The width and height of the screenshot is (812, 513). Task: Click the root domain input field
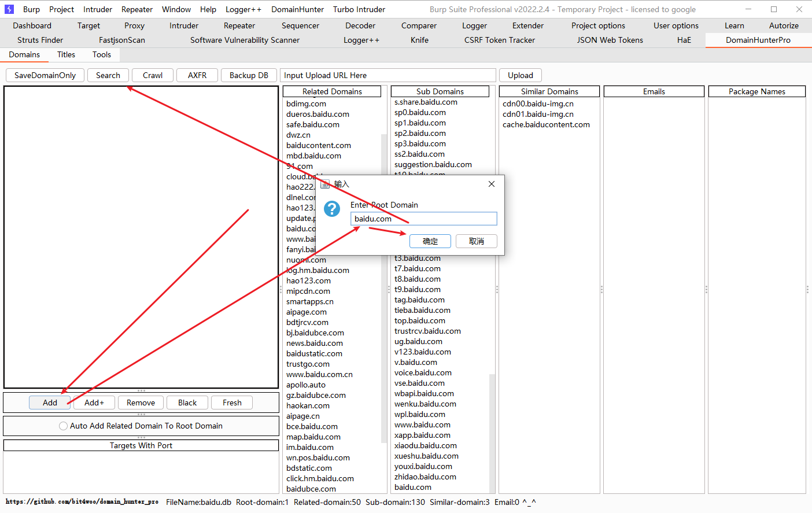tap(424, 219)
